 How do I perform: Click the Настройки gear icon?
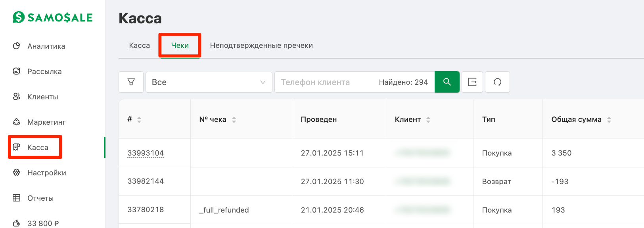pyautogui.click(x=17, y=173)
